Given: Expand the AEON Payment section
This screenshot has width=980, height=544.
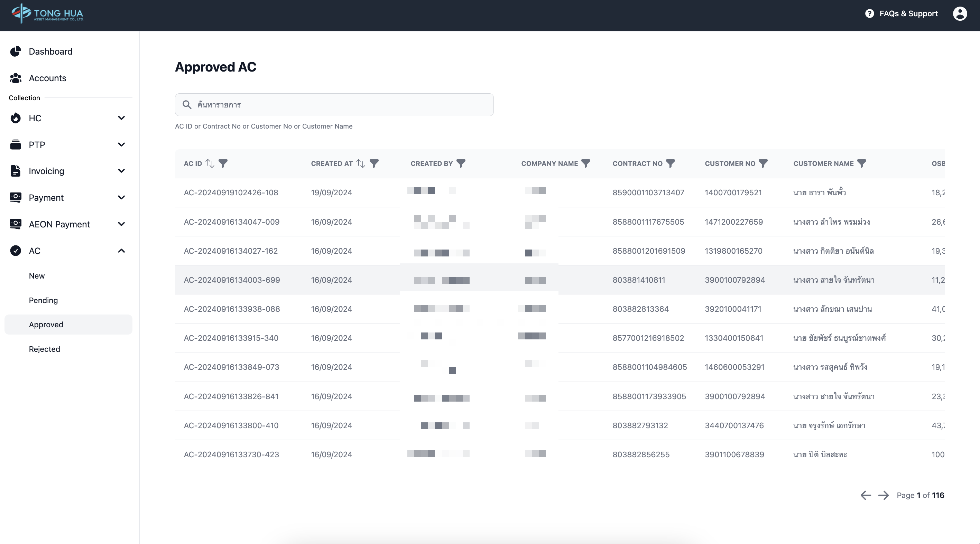Looking at the screenshot, I should tap(121, 224).
